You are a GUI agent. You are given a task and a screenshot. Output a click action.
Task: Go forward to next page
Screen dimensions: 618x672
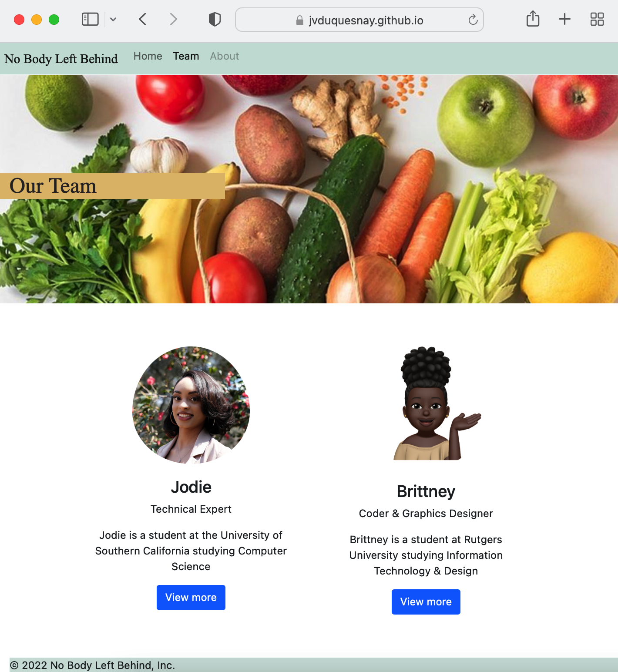[x=173, y=20]
